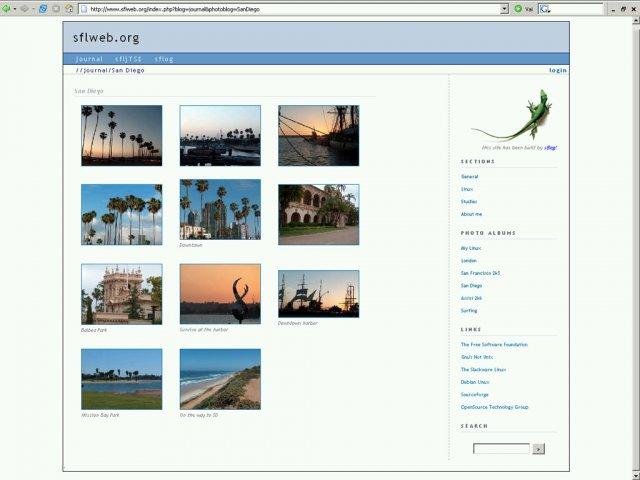Open the tall ship rigging sunset thumbnail
640x480 pixels.
[x=319, y=136]
